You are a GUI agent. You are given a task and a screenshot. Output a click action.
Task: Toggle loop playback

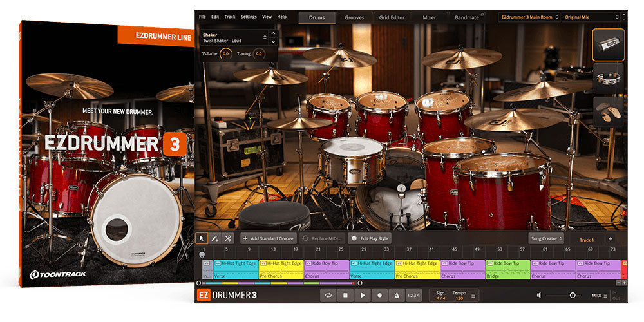coord(328,296)
